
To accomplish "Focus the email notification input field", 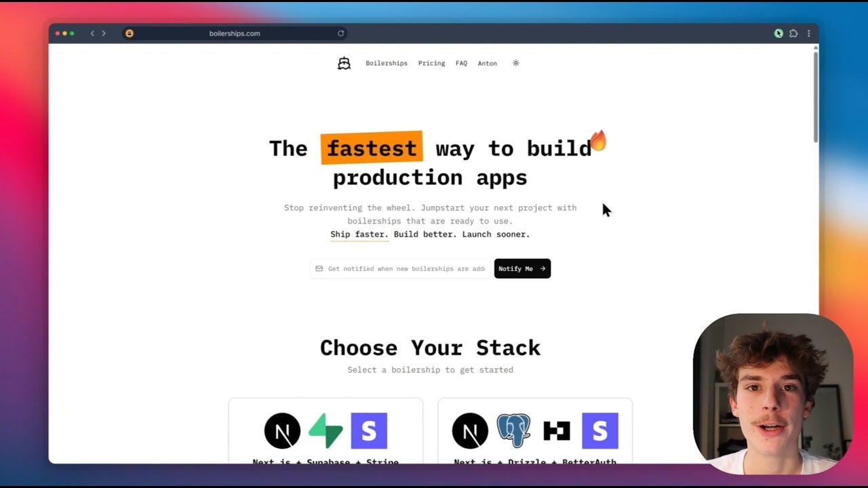I will [400, 268].
